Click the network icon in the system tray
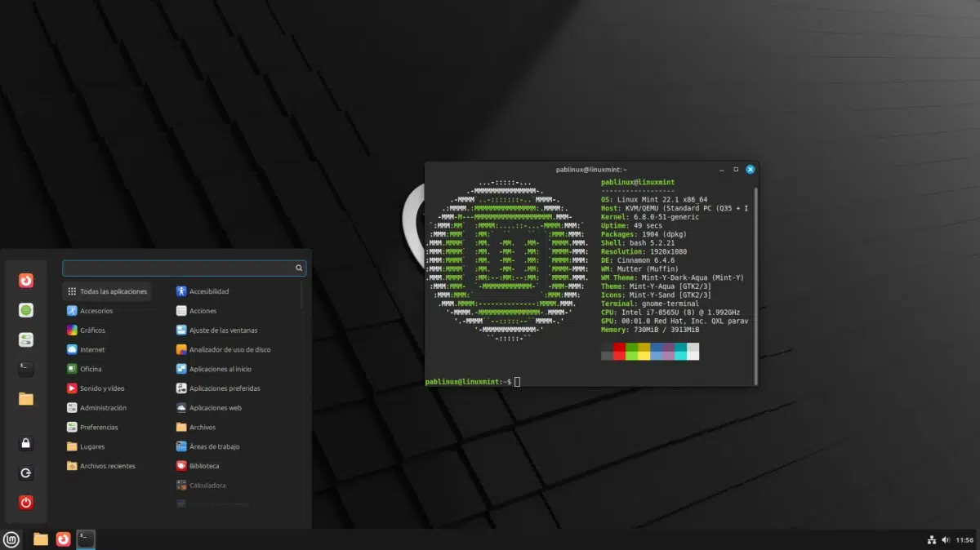The height and width of the screenshot is (550, 980). (932, 539)
